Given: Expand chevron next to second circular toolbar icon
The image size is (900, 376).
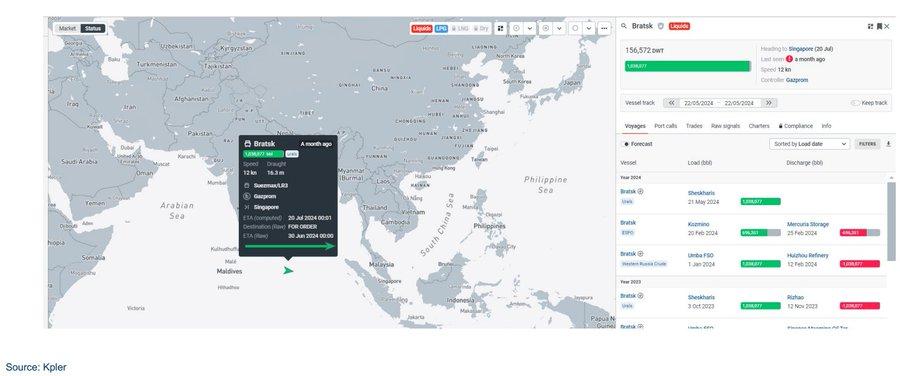Looking at the screenshot, I should (x=560, y=28).
